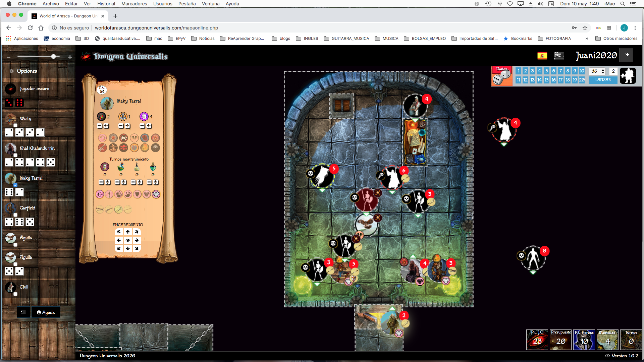The width and height of the screenshot is (644, 362).
Task: Increase green potion turns plus button
Action: (x=124, y=182)
